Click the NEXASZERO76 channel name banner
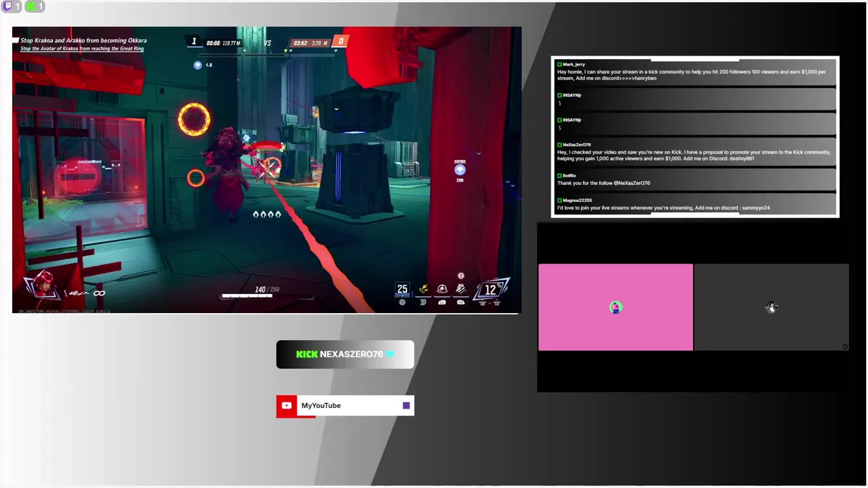 point(345,354)
